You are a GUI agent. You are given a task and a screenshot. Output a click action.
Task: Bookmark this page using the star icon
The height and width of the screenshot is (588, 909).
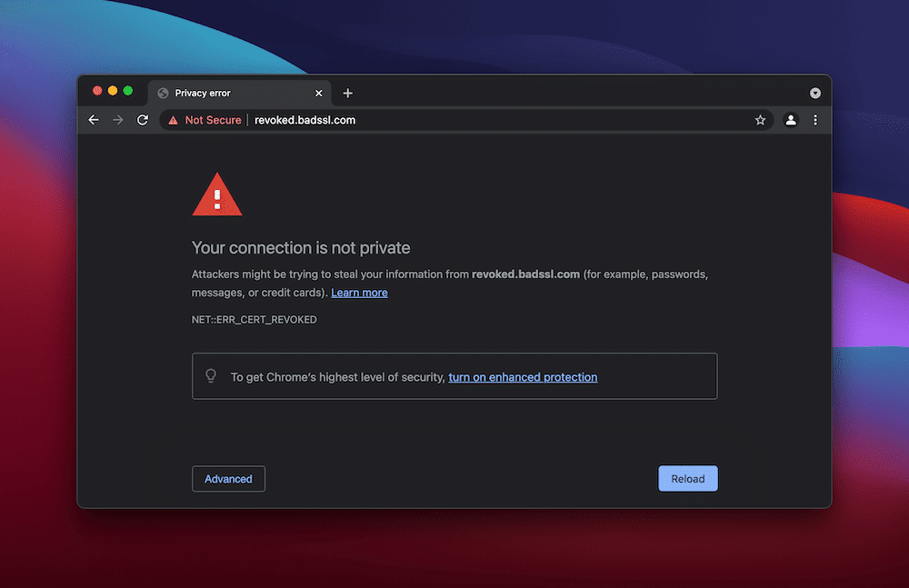761,119
